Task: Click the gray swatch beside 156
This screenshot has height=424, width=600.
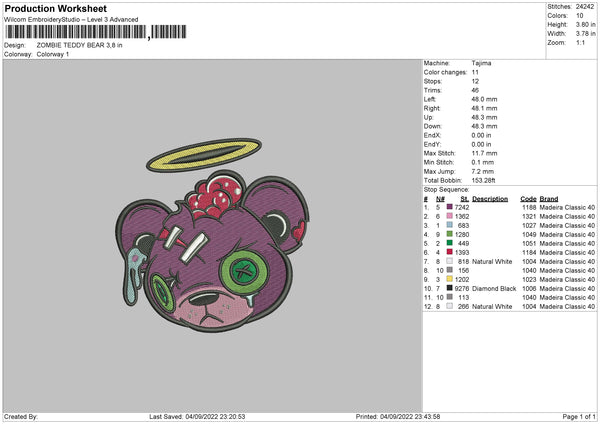Action: [450, 270]
